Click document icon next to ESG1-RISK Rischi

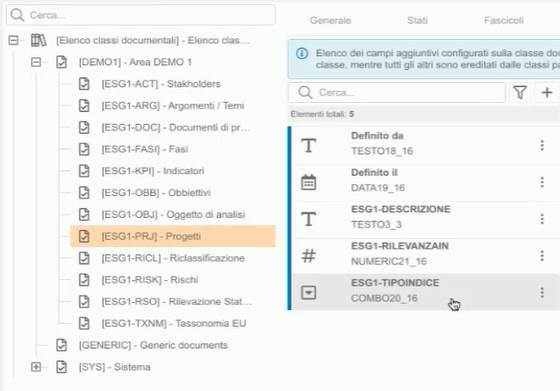(84, 280)
